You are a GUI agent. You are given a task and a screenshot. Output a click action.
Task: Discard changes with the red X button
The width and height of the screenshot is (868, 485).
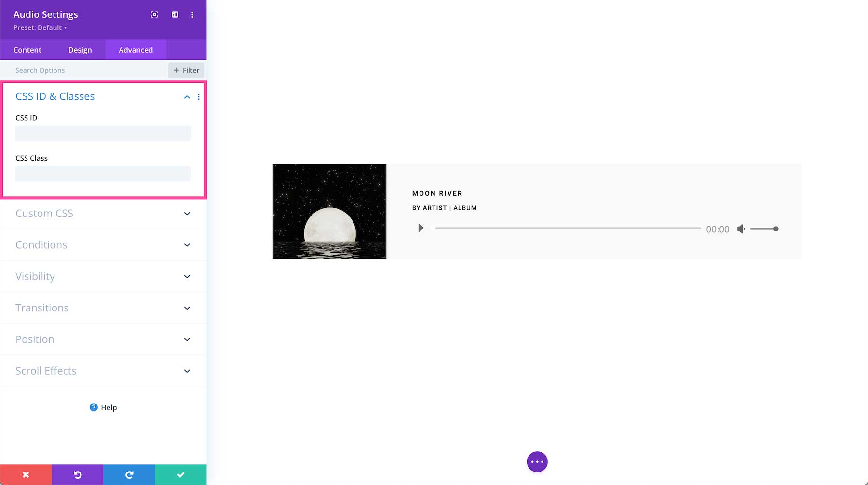[26, 474]
